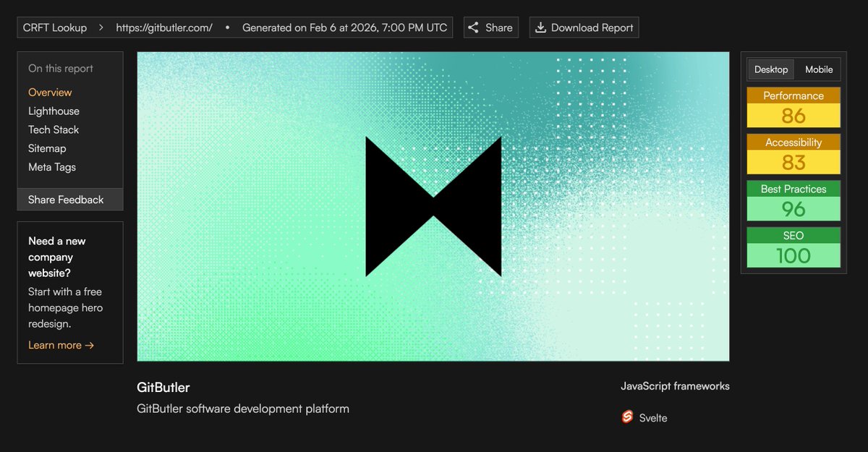Select the Accessibility 83 score card
Image resolution: width=868 pixels, height=452 pixels.
pos(793,154)
